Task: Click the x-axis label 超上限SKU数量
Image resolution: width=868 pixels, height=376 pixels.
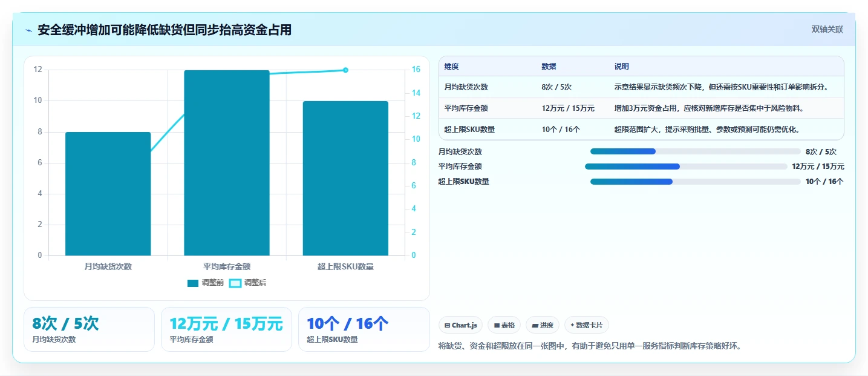Action: click(x=345, y=266)
